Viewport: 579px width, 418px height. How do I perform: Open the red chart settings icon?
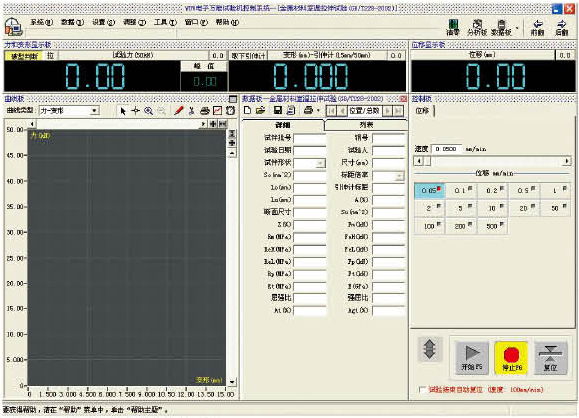pos(217,111)
